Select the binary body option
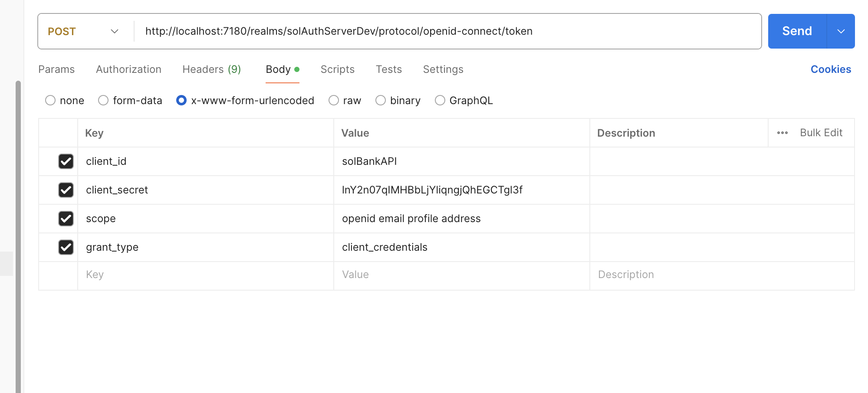868x393 pixels. coord(381,101)
